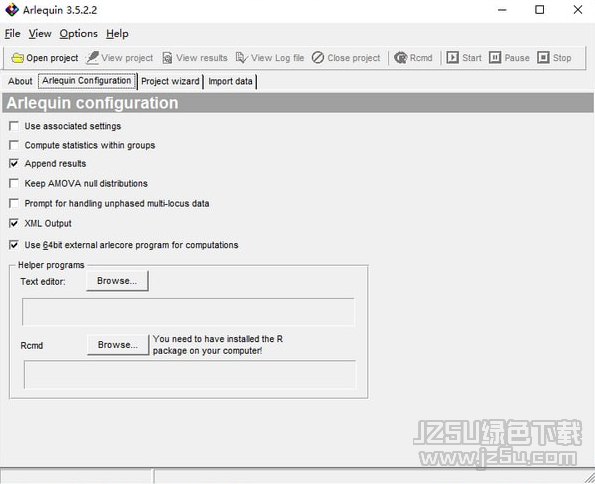Click the Close project circle icon
Image resolution: width=595 pixels, height=484 pixels.
(318, 58)
